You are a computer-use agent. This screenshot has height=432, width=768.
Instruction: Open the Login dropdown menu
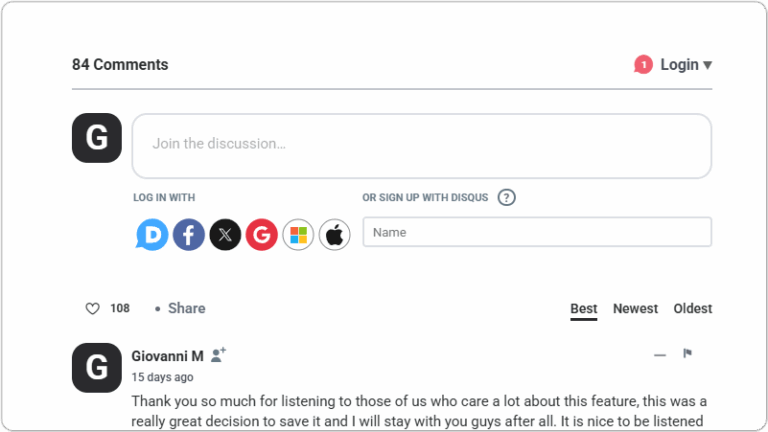pyautogui.click(x=685, y=65)
